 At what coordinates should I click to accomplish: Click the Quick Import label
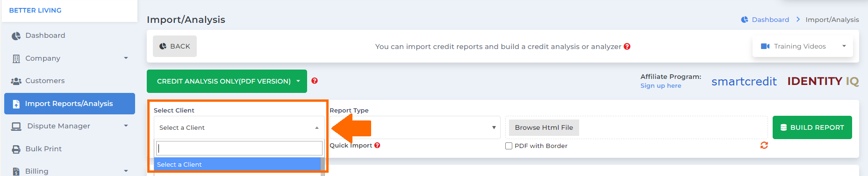click(x=351, y=145)
